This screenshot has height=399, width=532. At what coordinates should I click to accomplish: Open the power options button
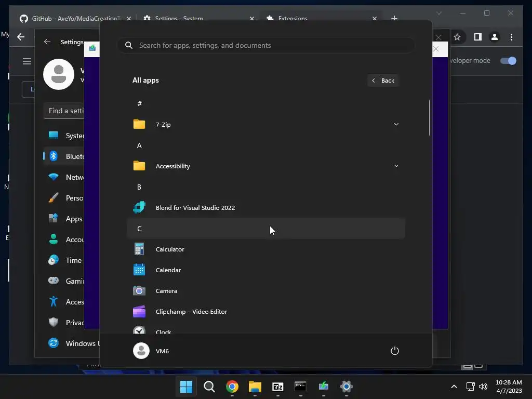(x=395, y=351)
